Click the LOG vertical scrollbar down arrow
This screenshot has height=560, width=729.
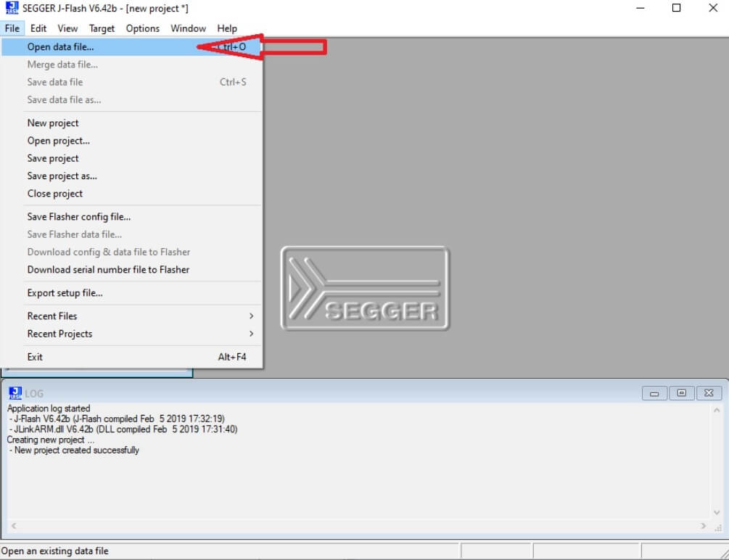[717, 512]
